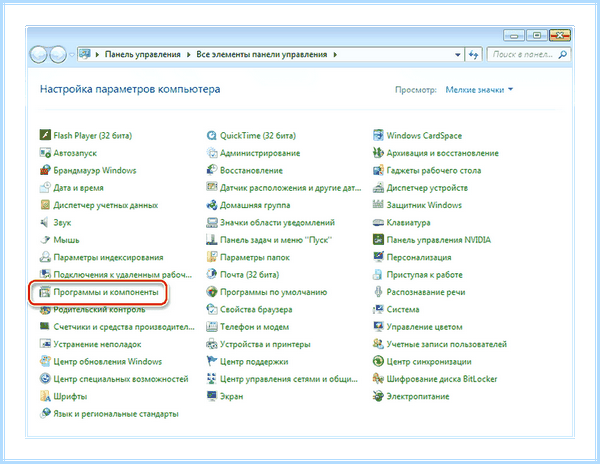Open Счетчики и средства производительности entry
This screenshot has width=600, height=464.
tap(124, 327)
